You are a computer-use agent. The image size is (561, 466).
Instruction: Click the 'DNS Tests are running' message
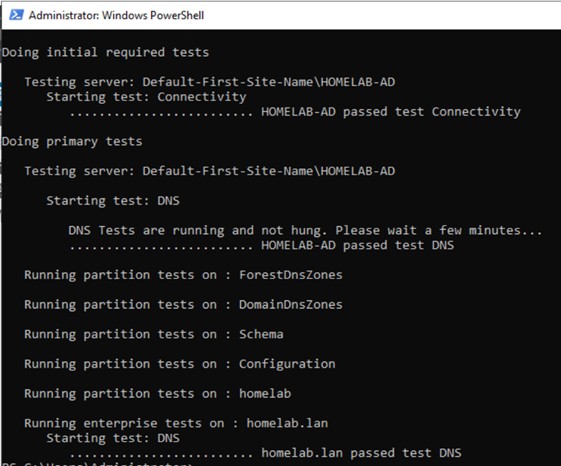[305, 230]
